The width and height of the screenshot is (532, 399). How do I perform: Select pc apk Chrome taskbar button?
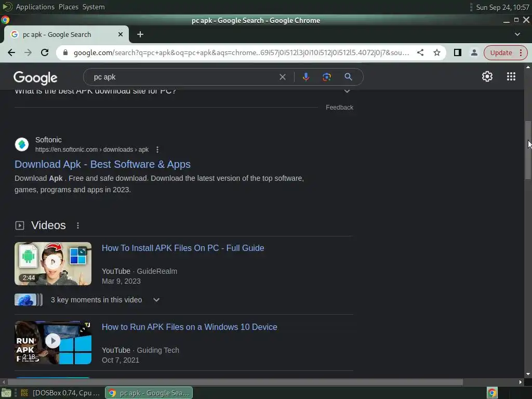pos(149,393)
